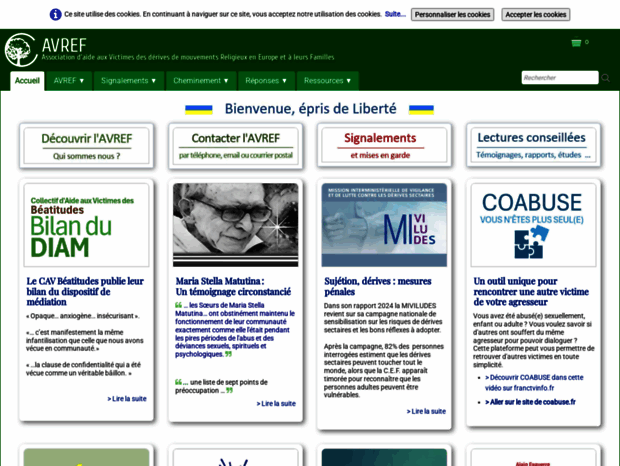Open the outil unique pour rencontrer headline
Image resolution: width=620 pixels, height=466 pixels.
[x=531, y=292]
